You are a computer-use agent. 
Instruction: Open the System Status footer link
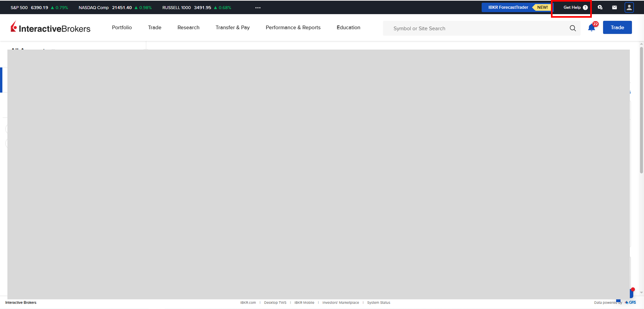(378, 303)
